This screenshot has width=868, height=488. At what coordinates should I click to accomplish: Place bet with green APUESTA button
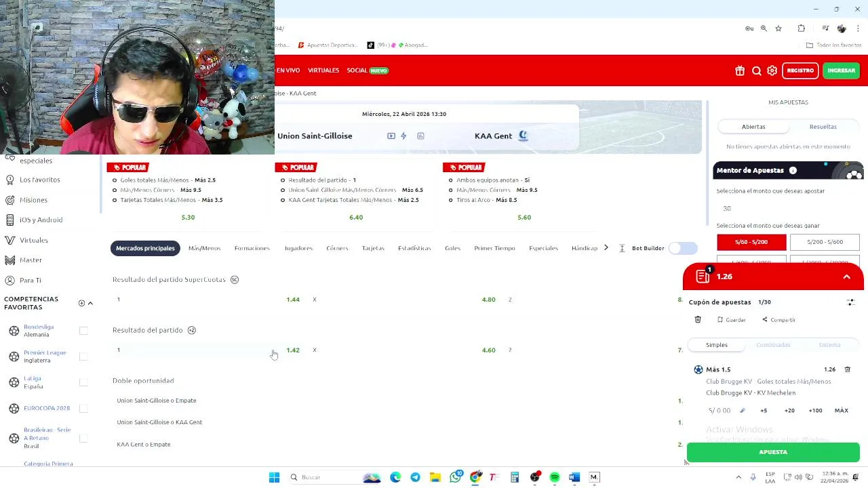[773, 452]
